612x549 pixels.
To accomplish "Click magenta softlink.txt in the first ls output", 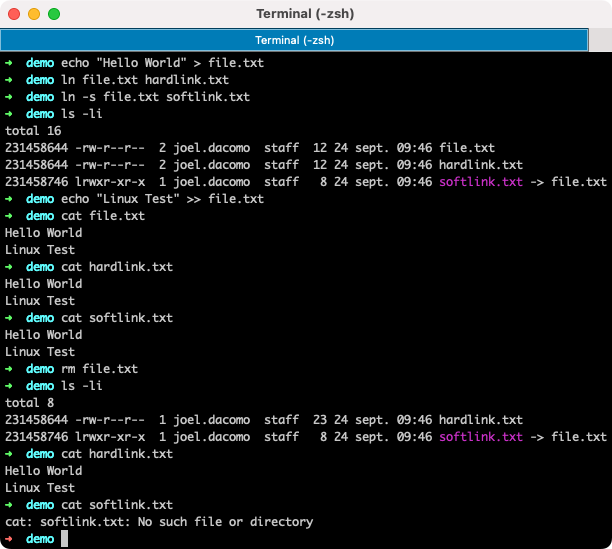I will point(481,182).
